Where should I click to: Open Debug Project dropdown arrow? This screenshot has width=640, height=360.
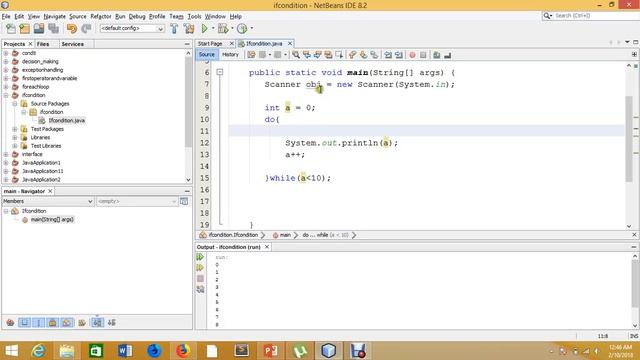tap(232, 29)
